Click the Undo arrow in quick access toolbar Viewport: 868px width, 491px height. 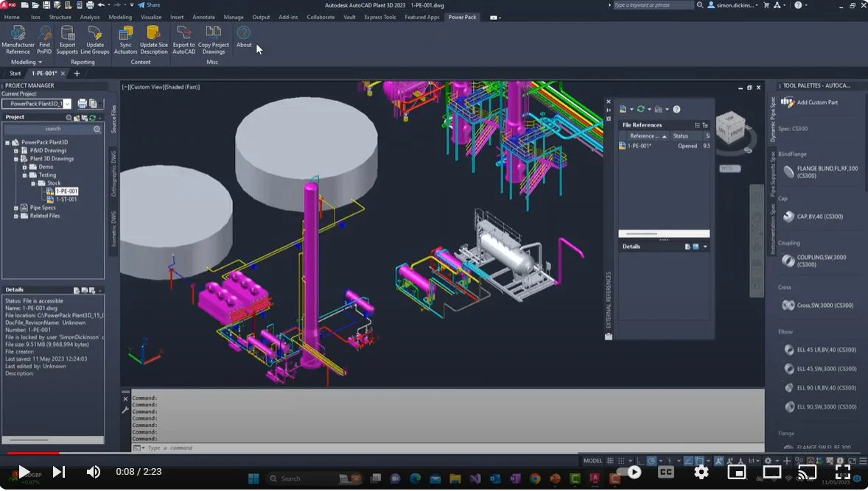pos(101,5)
